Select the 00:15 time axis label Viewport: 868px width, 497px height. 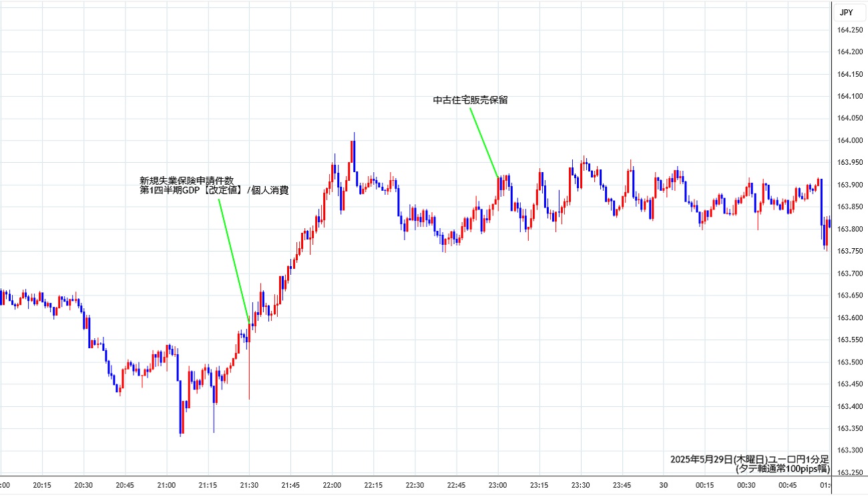[x=704, y=485]
